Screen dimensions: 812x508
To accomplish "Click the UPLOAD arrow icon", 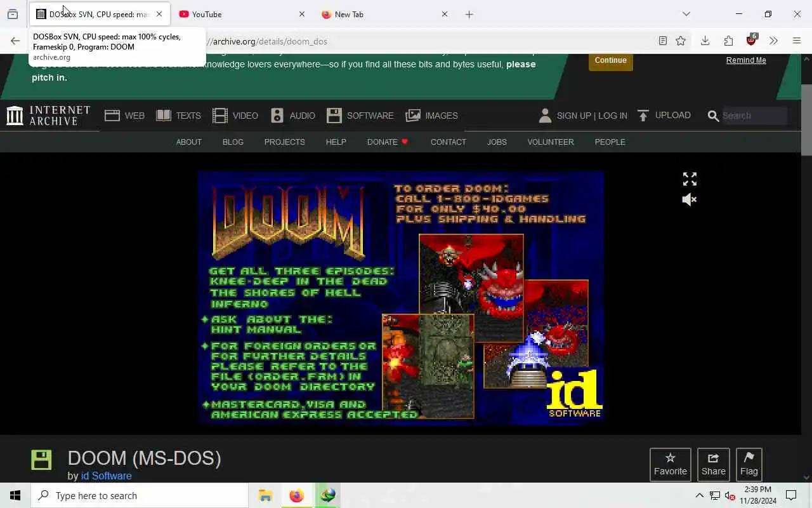I will pyautogui.click(x=643, y=116).
